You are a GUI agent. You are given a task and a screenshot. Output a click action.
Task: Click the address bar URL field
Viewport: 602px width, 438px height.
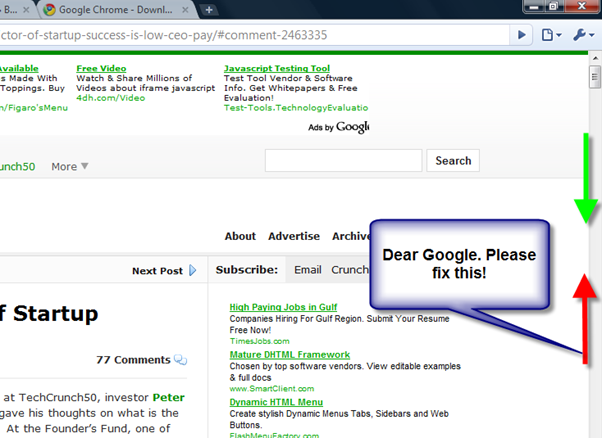click(253, 35)
